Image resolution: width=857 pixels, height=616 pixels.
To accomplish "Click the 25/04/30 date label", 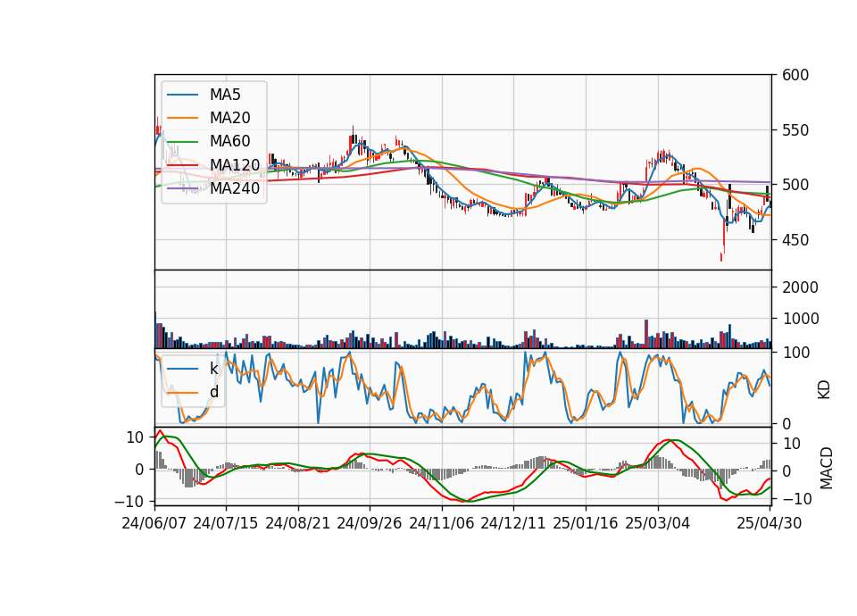I will coord(770,523).
